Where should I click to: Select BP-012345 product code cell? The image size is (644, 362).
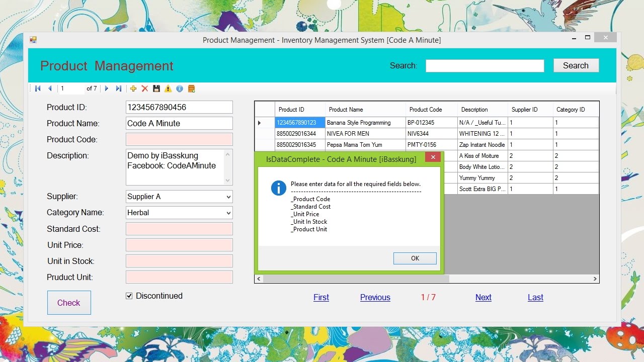click(x=432, y=123)
